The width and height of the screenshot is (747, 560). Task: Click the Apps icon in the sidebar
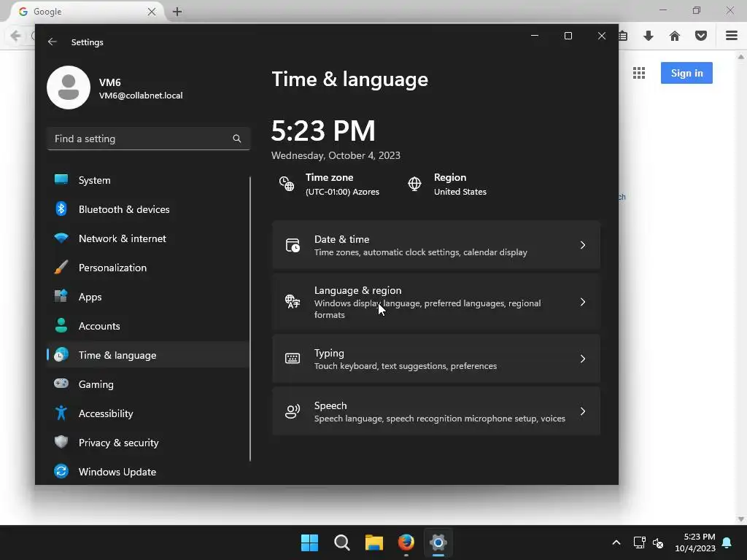tap(61, 296)
